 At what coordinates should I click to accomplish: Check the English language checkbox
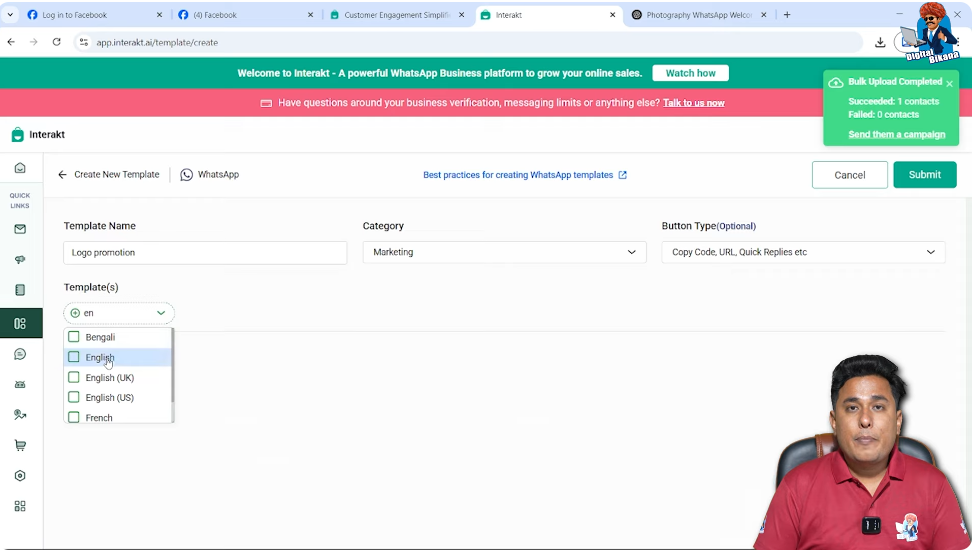click(x=74, y=357)
